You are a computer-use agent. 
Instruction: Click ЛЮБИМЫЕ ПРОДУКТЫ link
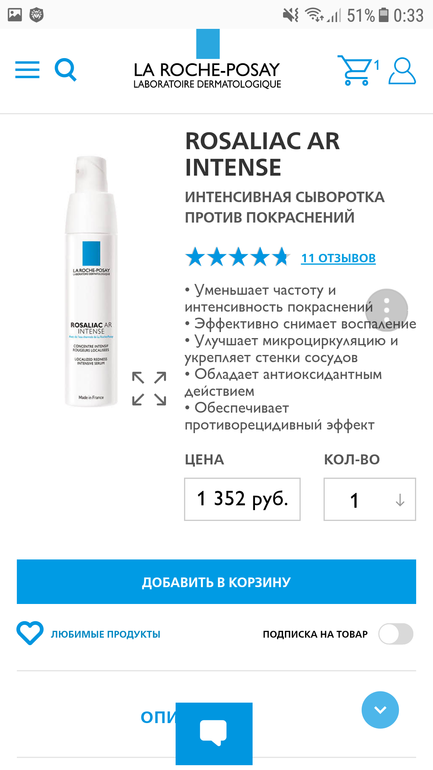coord(106,634)
